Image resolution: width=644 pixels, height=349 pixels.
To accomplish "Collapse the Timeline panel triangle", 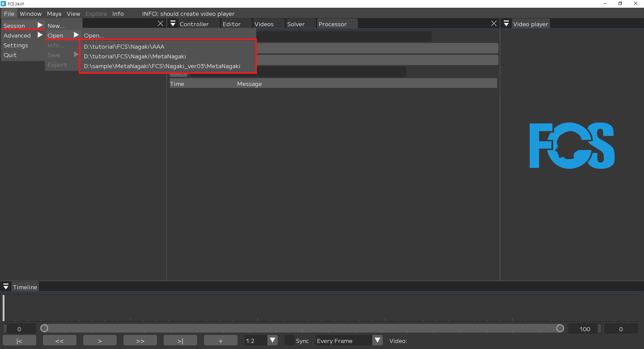I will click(x=6, y=287).
